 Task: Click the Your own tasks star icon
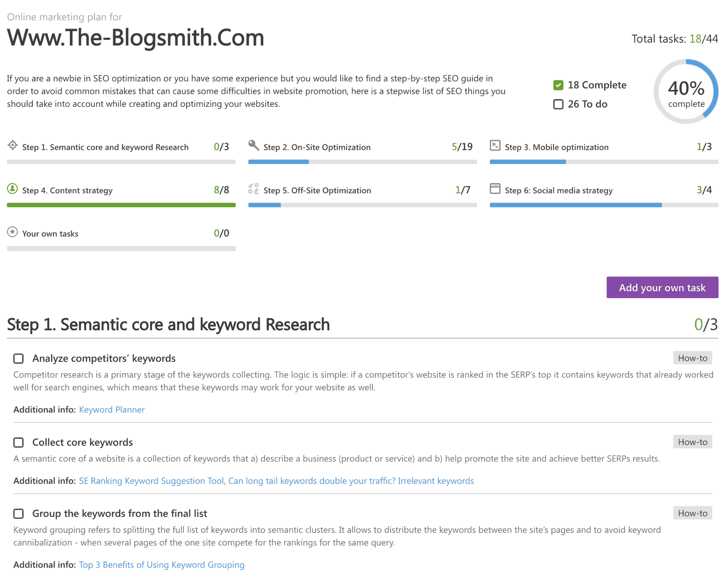[x=12, y=232]
